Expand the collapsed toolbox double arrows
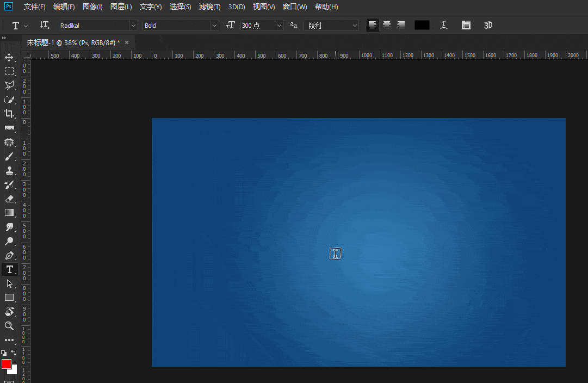Viewport: 588px width, 383px height. 4,38
